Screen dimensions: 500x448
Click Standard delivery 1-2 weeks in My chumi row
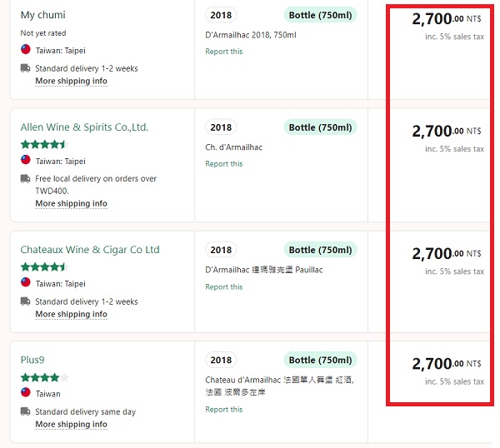click(87, 68)
